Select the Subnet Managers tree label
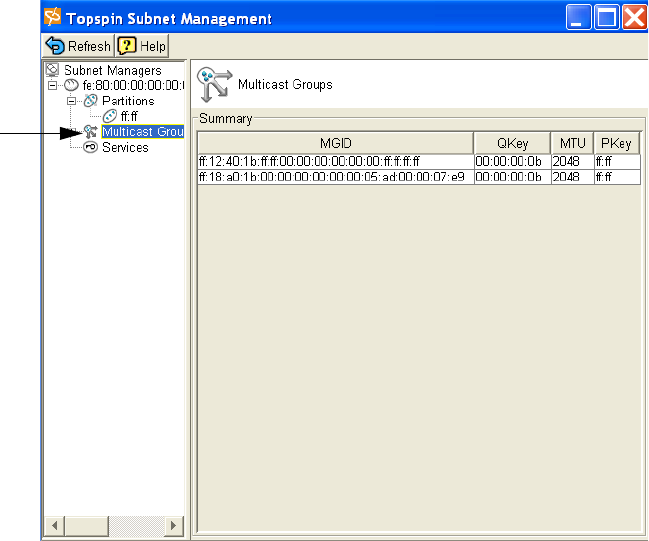This screenshot has height=541, width=649. click(113, 70)
